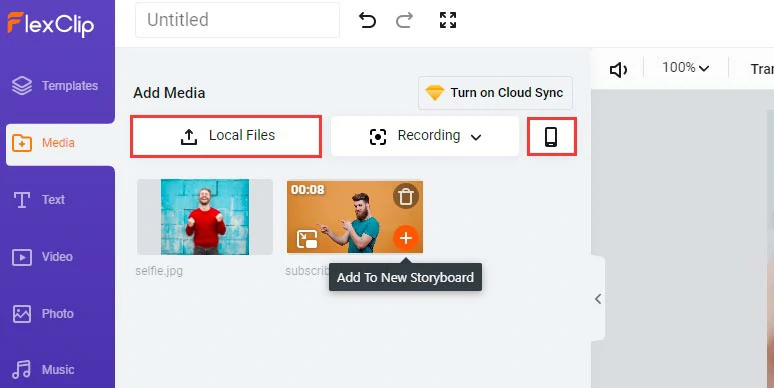
Task: Open the Templates sidebar tab
Action: click(55, 86)
